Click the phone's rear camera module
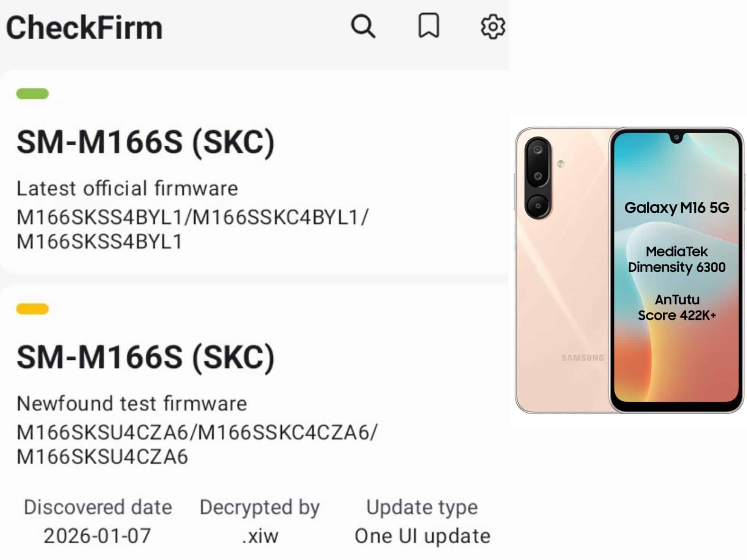Screen dimensions: 747x560 [x=538, y=178]
